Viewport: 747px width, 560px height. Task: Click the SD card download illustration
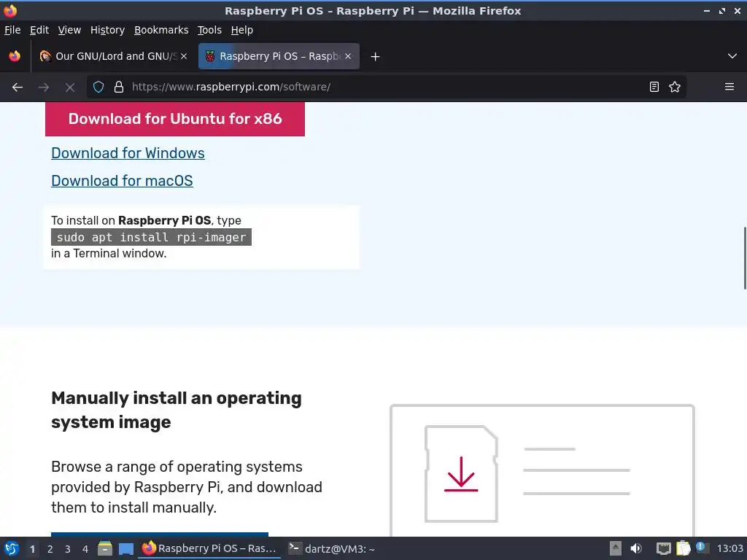pyautogui.click(x=461, y=474)
